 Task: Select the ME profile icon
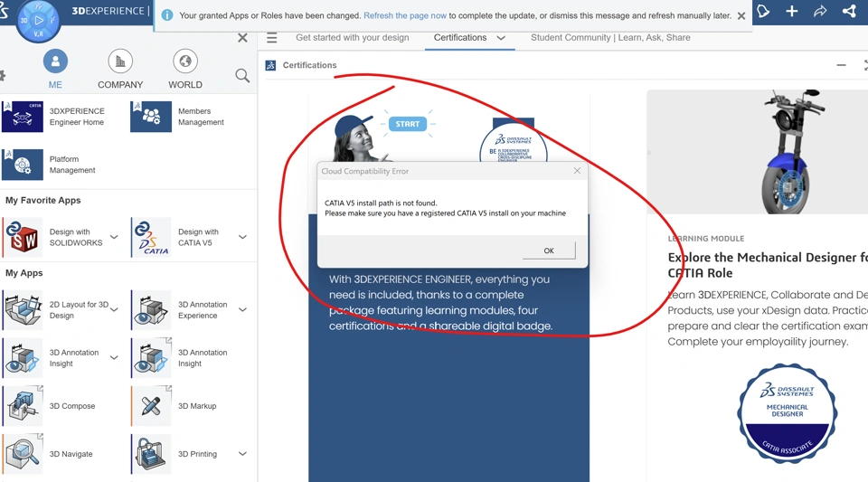[x=55, y=61]
